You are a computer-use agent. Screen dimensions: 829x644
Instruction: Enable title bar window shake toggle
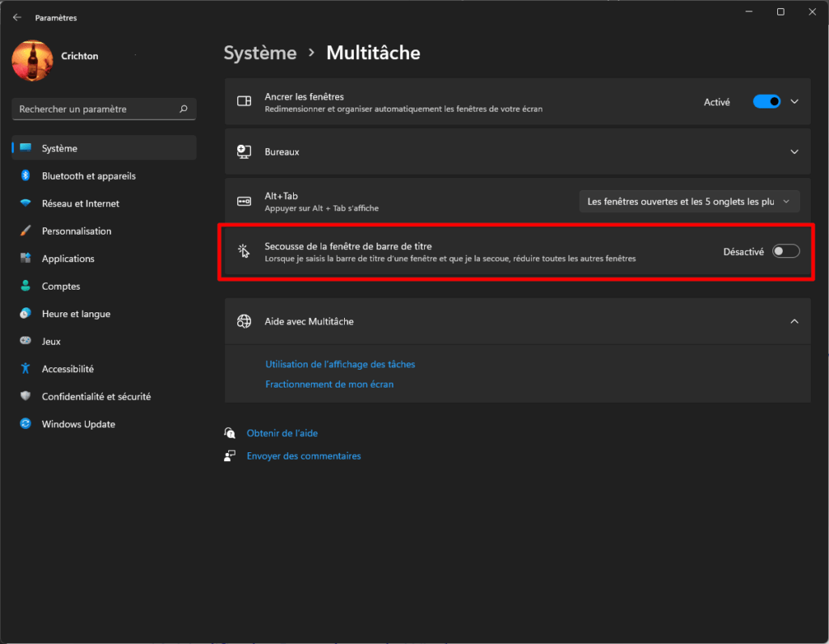pos(785,252)
